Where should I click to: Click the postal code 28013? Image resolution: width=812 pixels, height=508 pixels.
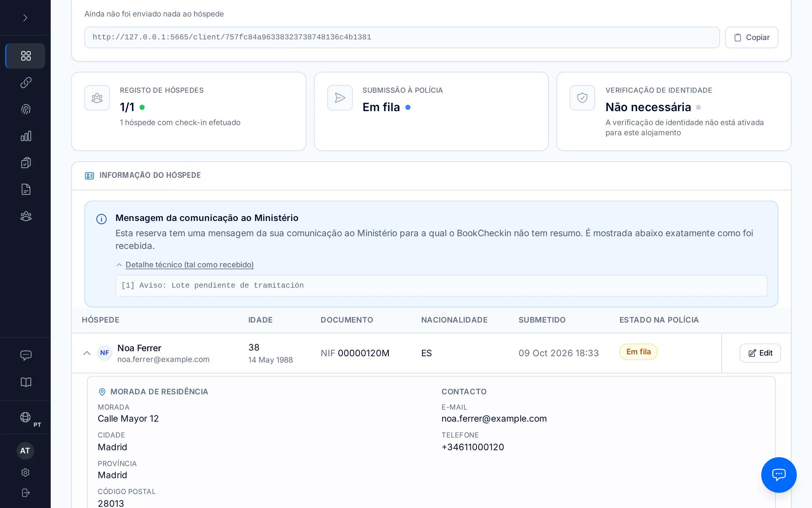pyautogui.click(x=111, y=503)
